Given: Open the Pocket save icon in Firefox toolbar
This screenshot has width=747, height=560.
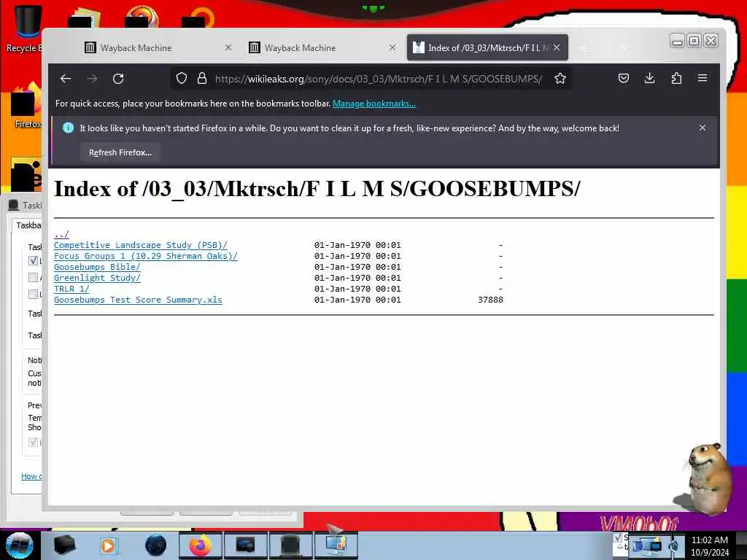Looking at the screenshot, I should click(x=623, y=78).
